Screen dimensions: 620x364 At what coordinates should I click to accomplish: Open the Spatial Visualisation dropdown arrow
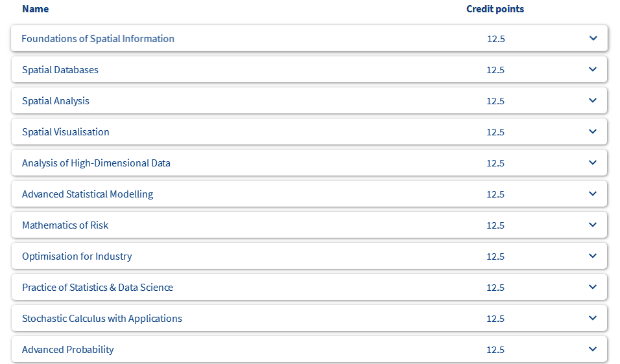(593, 131)
